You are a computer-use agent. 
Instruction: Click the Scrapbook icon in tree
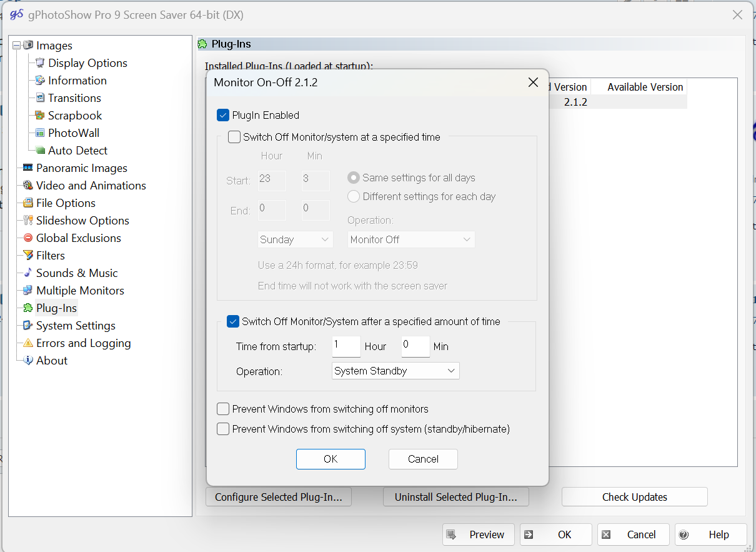pos(40,115)
